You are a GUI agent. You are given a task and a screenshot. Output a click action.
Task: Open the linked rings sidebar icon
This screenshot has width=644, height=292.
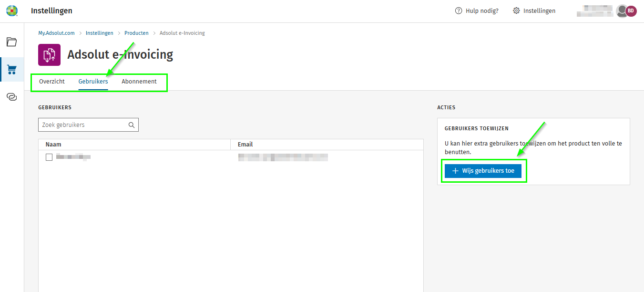pos(12,97)
